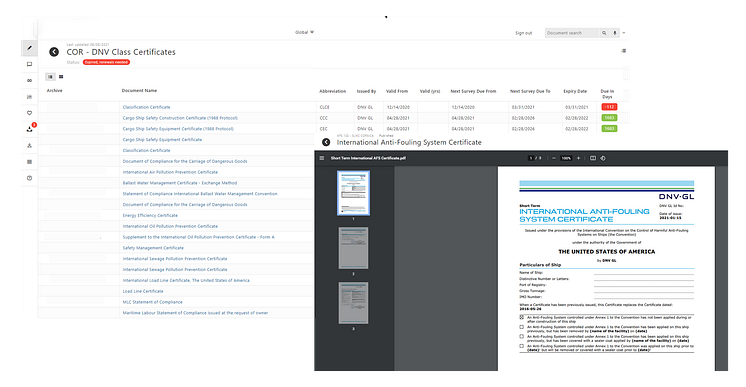Open the comments icon in left sidebar

tap(29, 64)
